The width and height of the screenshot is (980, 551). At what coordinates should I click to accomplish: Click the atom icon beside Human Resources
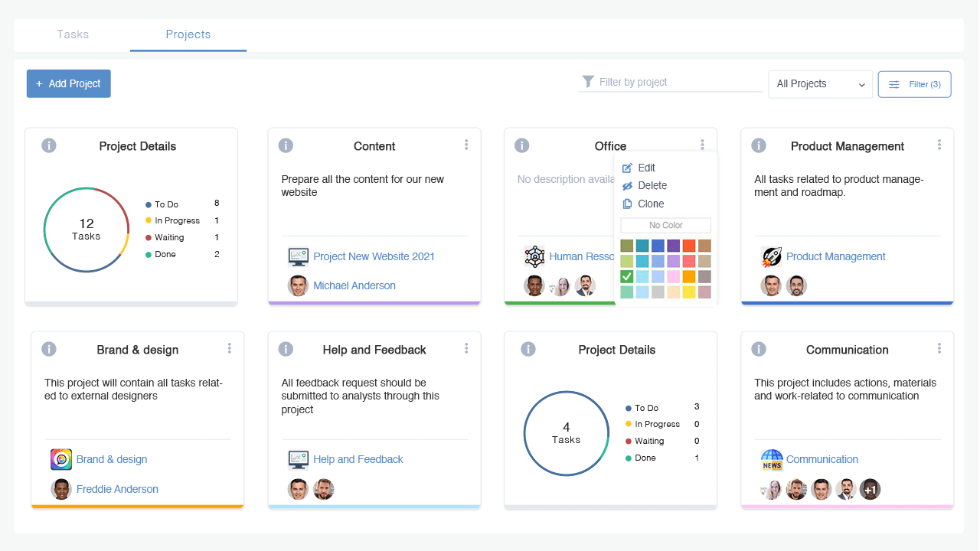[534, 256]
